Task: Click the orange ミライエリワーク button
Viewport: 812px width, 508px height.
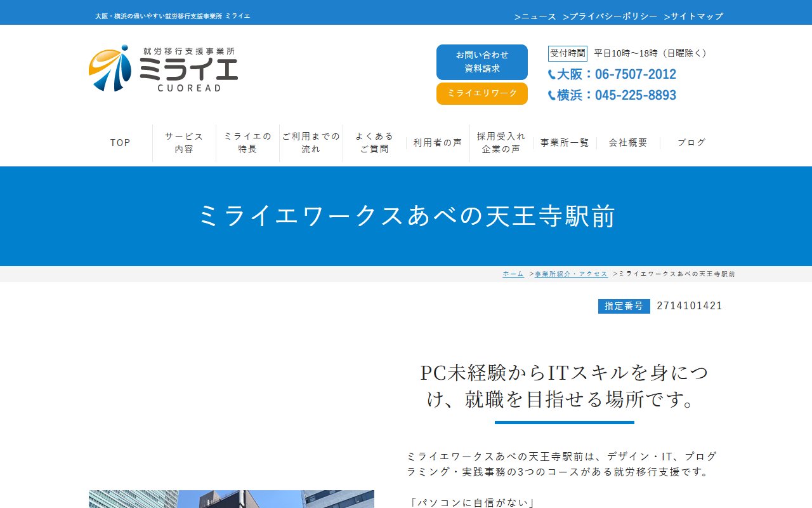Action: tap(482, 93)
